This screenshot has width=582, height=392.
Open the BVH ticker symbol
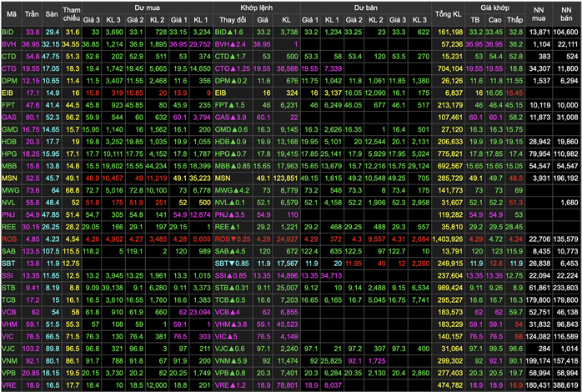[x=9, y=44]
